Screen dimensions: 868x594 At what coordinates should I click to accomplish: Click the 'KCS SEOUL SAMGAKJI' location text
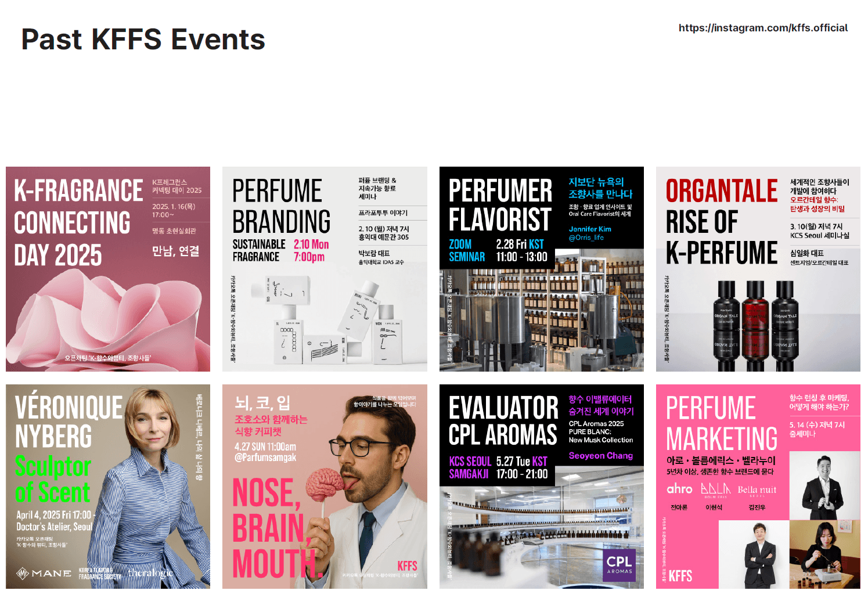pyautogui.click(x=470, y=468)
